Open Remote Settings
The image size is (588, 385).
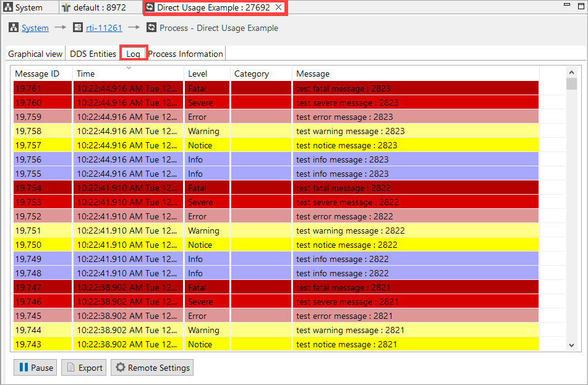pos(152,368)
